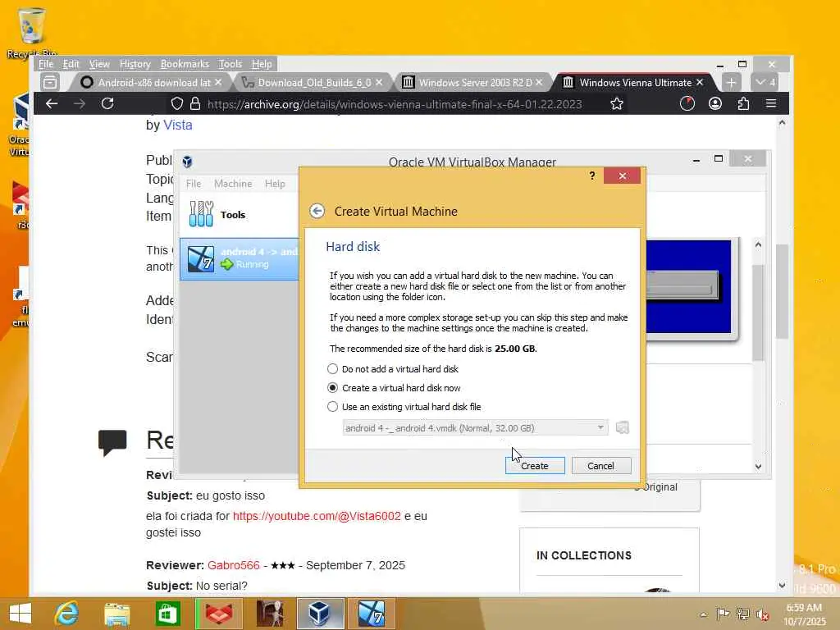Click VirtualBox details pane scroll up arrow
The height and width of the screenshot is (630, 840).
point(758,244)
